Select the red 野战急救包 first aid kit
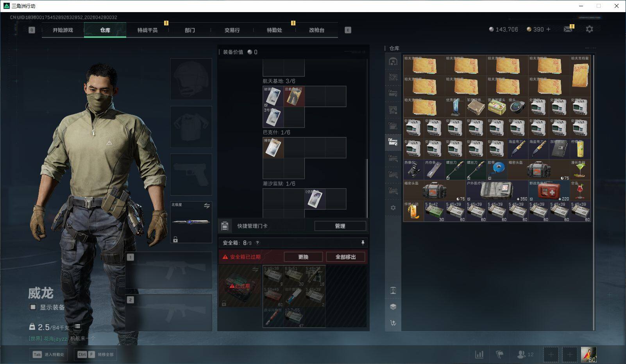Image resolution: width=626 pixels, height=364 pixels. (x=549, y=191)
